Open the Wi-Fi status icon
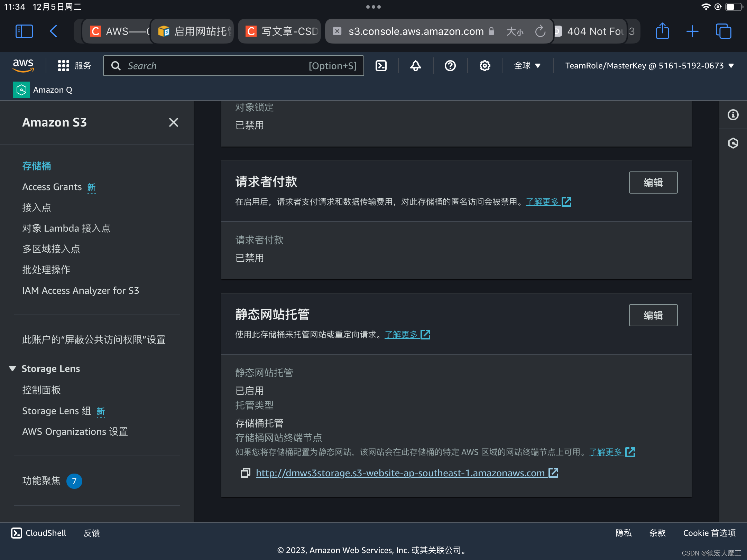 point(706,7)
